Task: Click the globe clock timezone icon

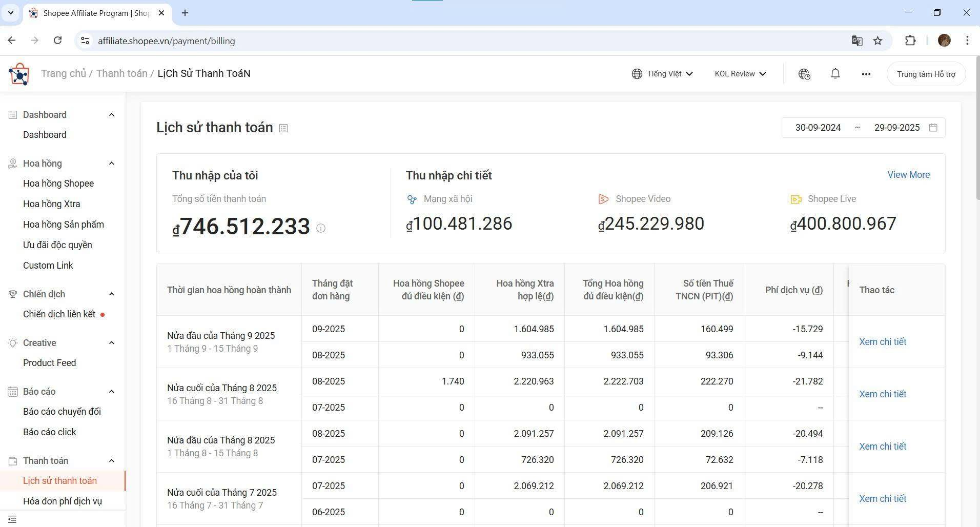Action: pos(804,74)
